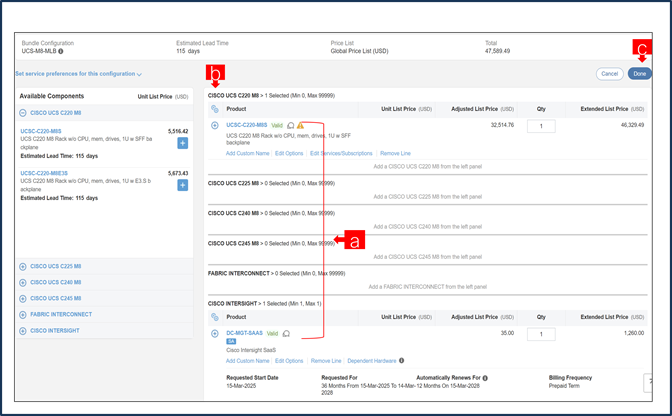Click the extended list price 46,329.49
672x416 pixels.
click(632, 125)
